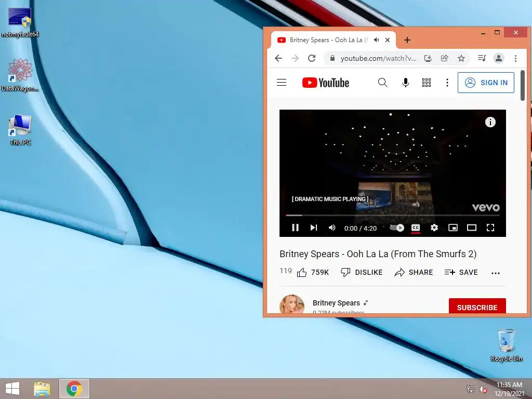Click the video title text
The width and height of the screenshot is (532, 399).
(378, 254)
